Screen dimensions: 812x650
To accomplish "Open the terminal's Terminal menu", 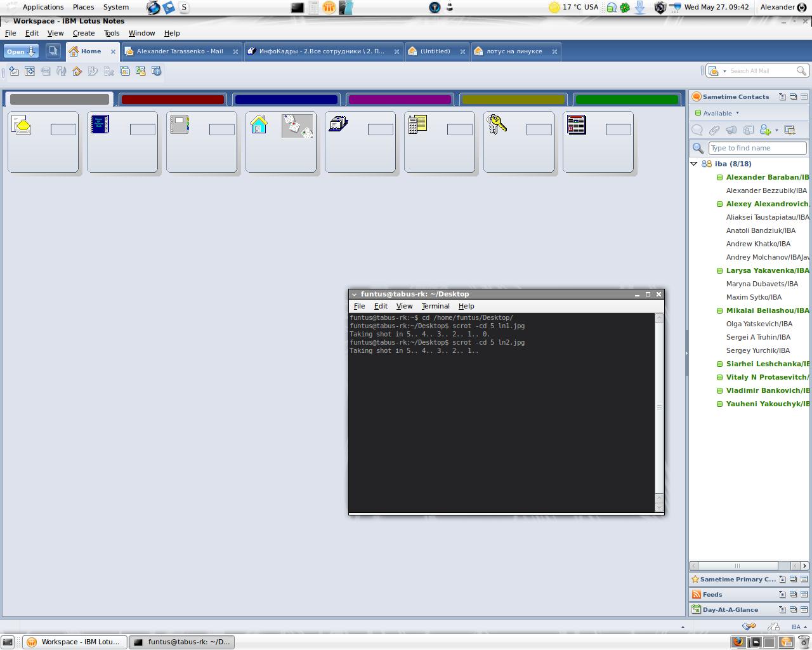I will point(435,306).
